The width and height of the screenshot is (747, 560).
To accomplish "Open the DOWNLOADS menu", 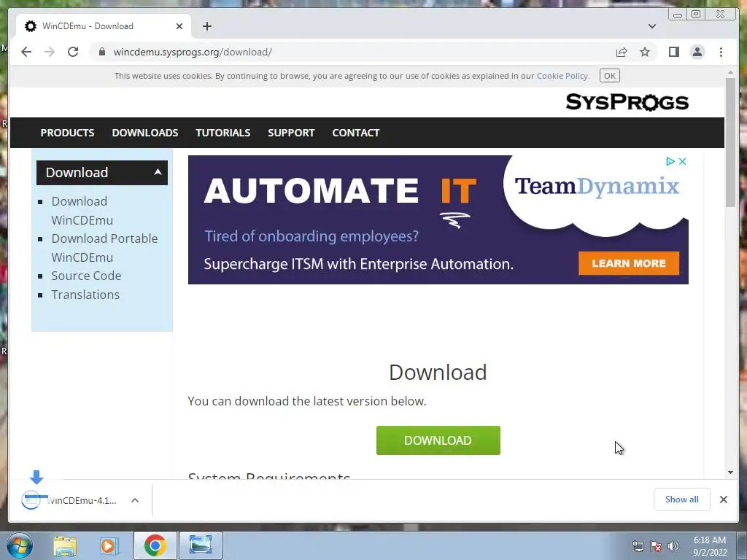I will (145, 133).
